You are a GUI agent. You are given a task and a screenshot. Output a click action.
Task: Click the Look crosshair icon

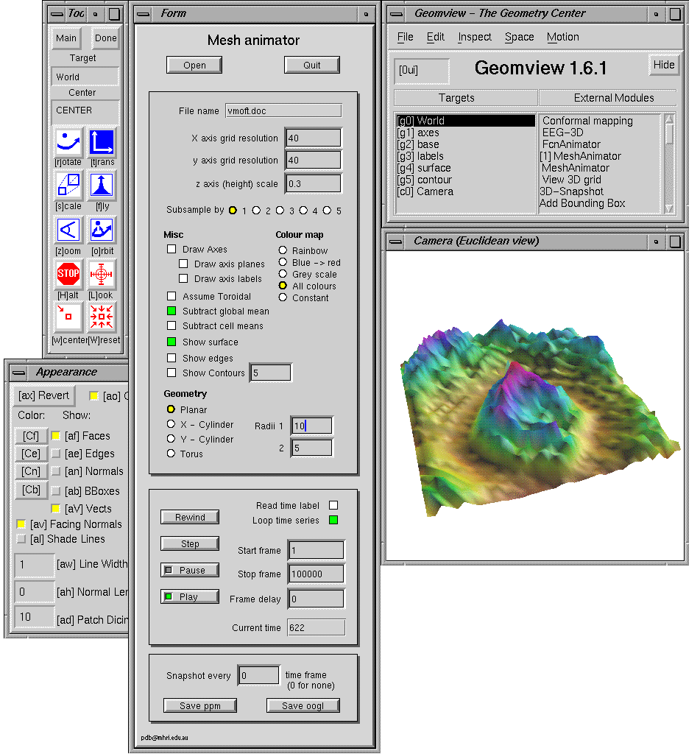pos(102,275)
